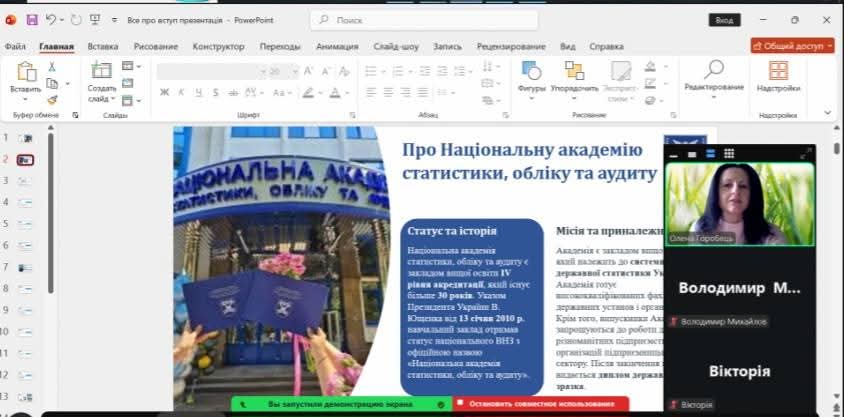This screenshot has width=844, height=417.
Task: Click the Вход sign-in button
Action: [724, 19]
